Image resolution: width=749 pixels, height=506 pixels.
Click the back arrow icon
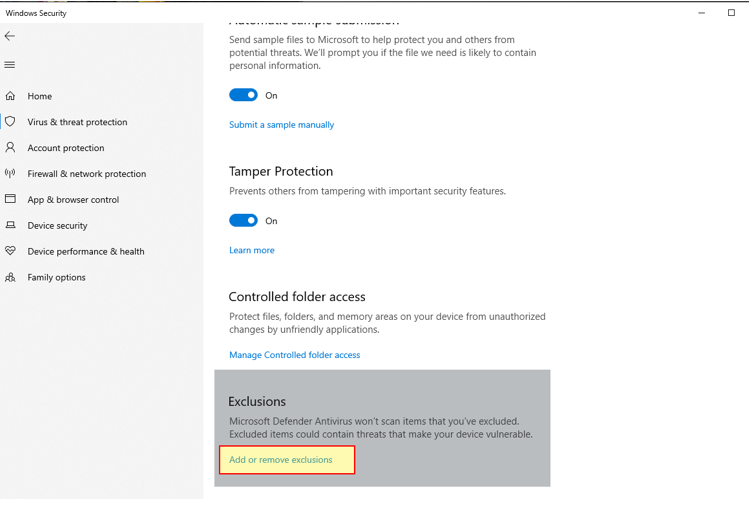coord(10,36)
